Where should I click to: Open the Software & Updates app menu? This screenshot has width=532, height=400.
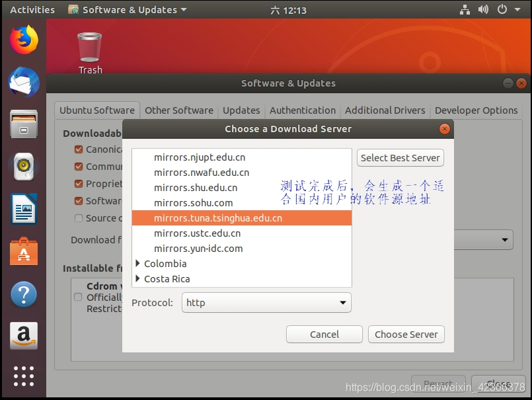(x=128, y=9)
